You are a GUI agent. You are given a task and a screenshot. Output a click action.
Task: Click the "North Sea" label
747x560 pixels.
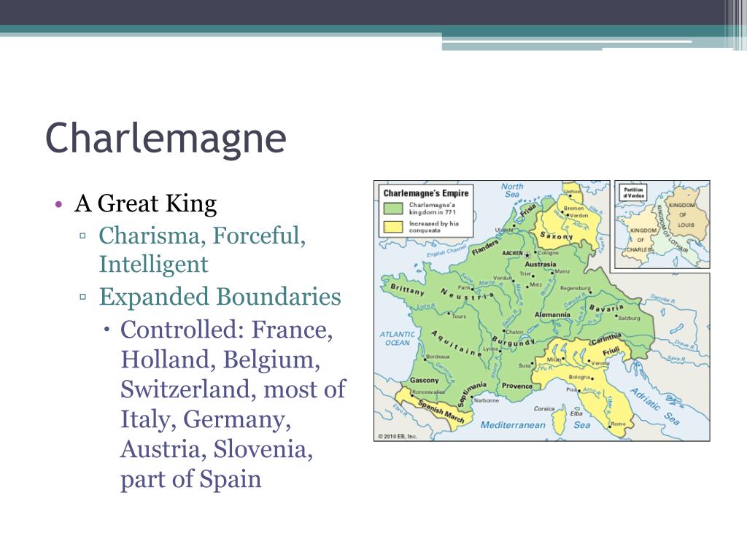[512, 190]
